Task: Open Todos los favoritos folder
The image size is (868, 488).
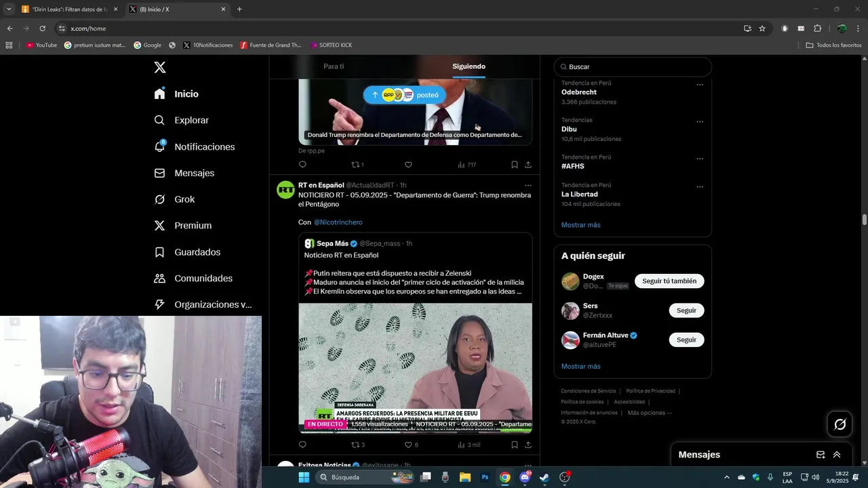Action: pos(833,45)
